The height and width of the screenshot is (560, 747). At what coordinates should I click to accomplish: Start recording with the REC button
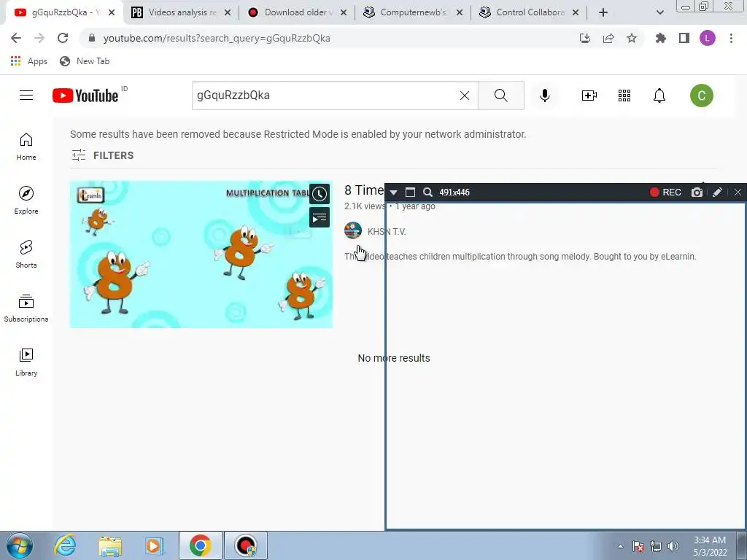click(x=665, y=192)
